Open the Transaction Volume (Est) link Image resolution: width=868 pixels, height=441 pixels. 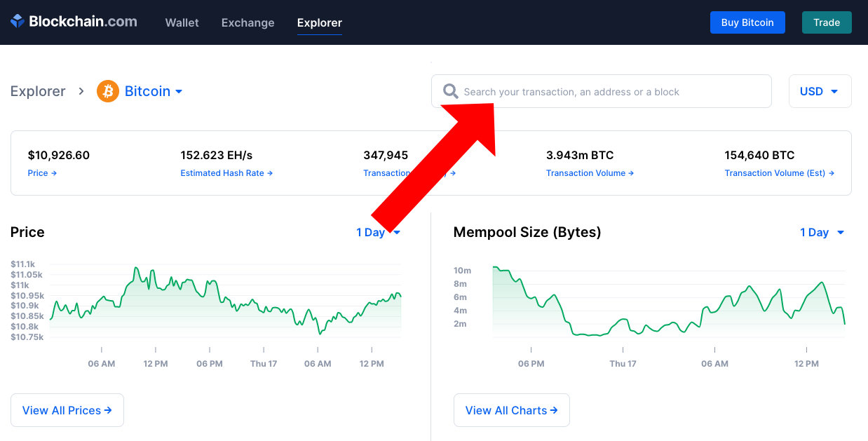(x=780, y=173)
